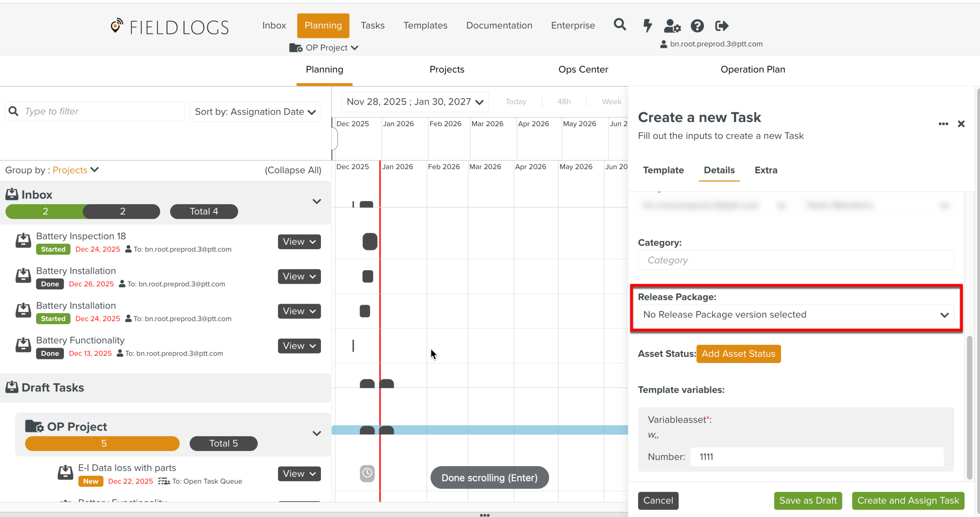
Task: Open the Sort by Assignation Date dropdown
Action: pos(255,112)
